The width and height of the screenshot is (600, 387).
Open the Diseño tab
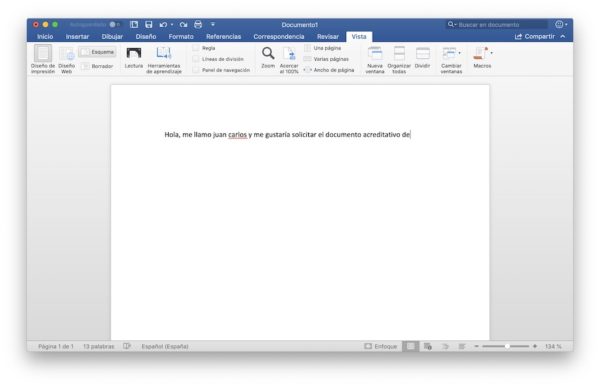tap(146, 37)
